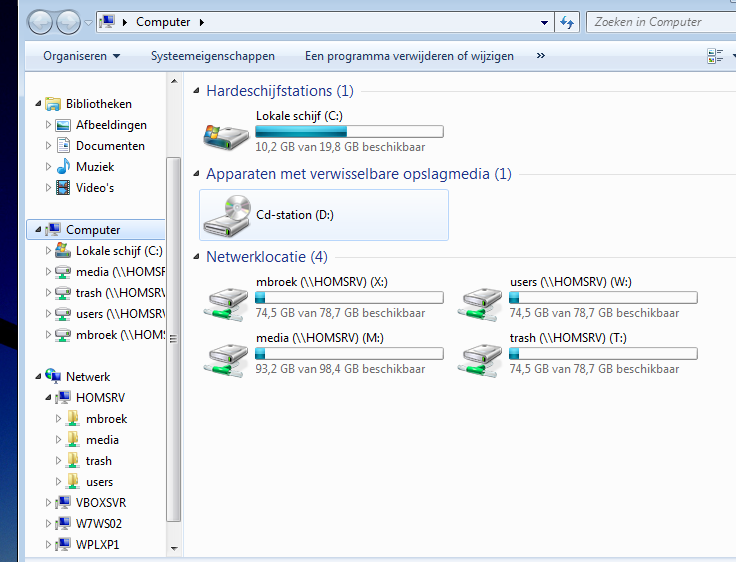Select media (\\HOMSRV) drive in sidebar

(120, 272)
